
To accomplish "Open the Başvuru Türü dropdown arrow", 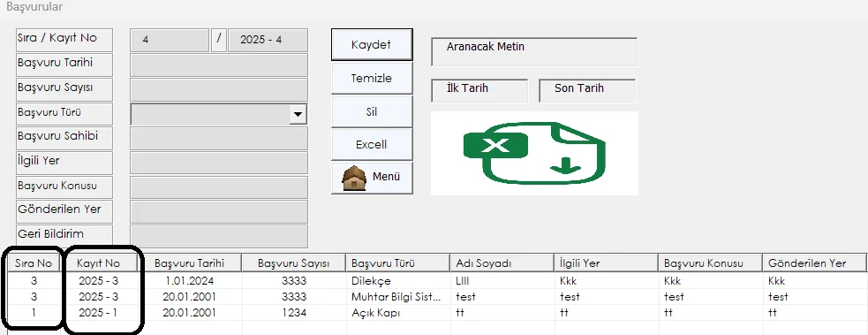I will click(x=298, y=114).
